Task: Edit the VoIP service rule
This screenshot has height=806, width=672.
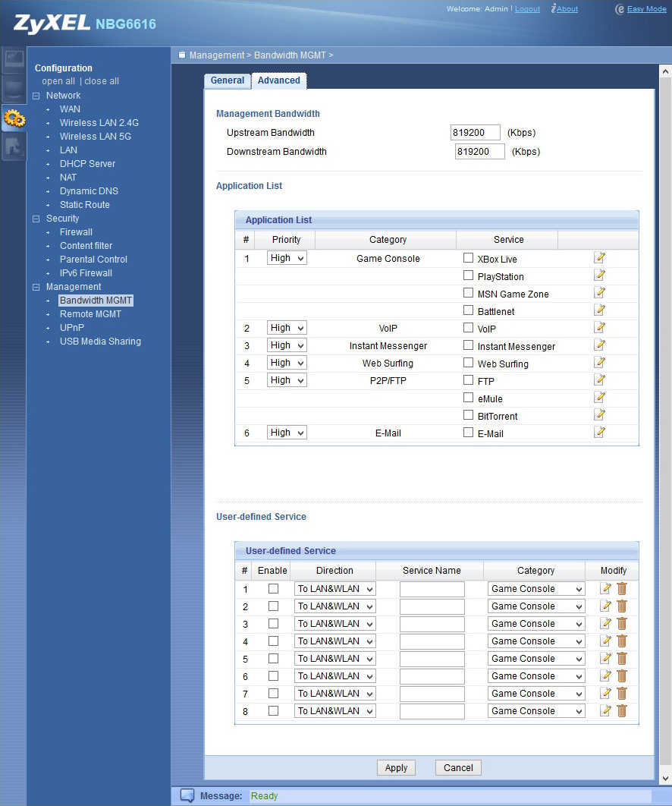Action: (x=599, y=328)
